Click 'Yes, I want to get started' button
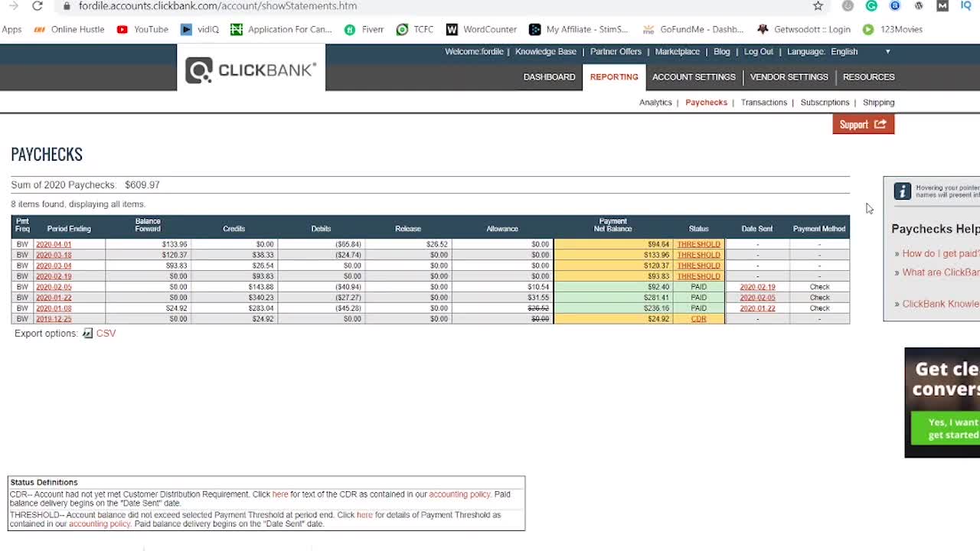This screenshot has height=551, width=980. [x=946, y=429]
